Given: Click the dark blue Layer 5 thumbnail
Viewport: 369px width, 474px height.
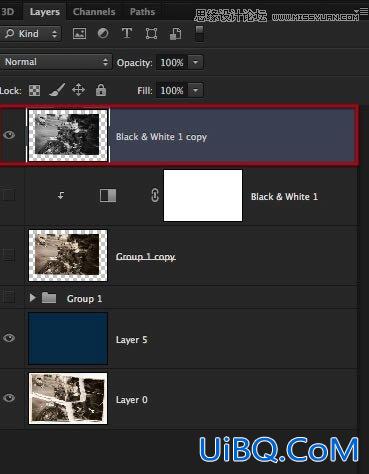Looking at the screenshot, I should (x=68, y=338).
